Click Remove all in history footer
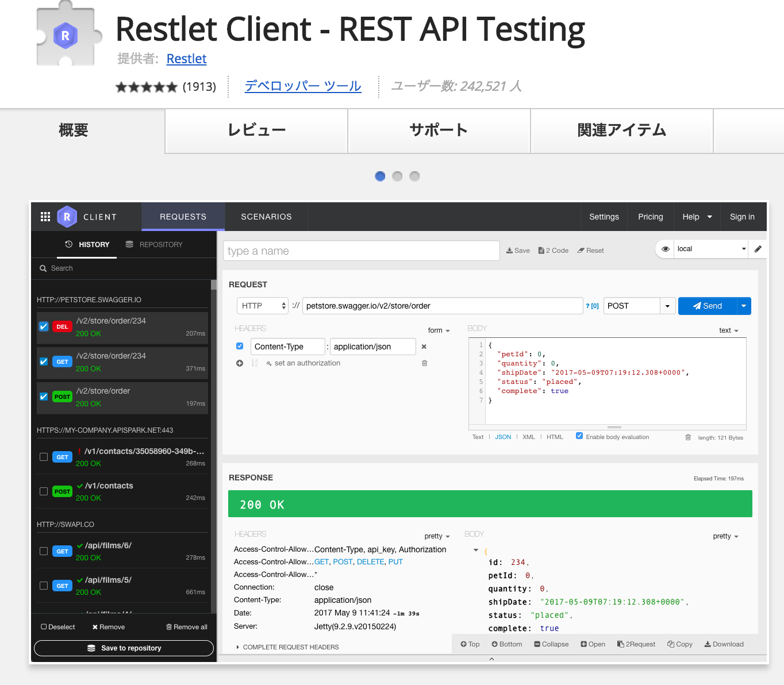The height and width of the screenshot is (685, 784). click(187, 627)
